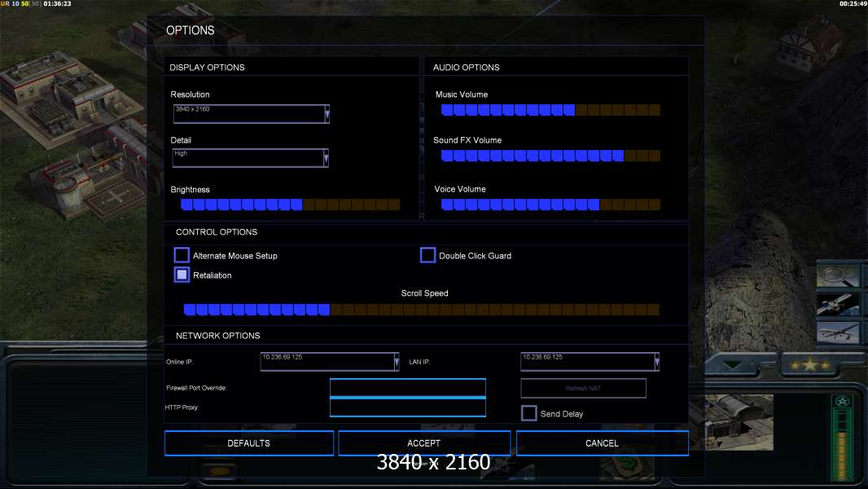Click ACCEPT to save options
Image resolution: width=868 pixels, height=489 pixels.
(x=424, y=443)
